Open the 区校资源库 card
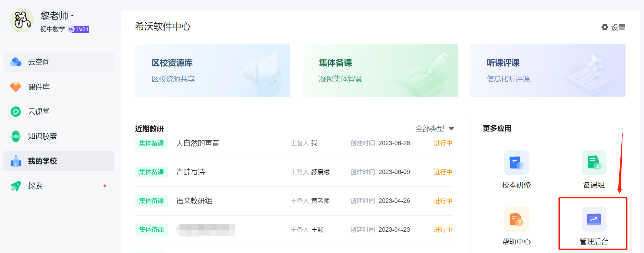The image size is (644, 253). pos(212,70)
